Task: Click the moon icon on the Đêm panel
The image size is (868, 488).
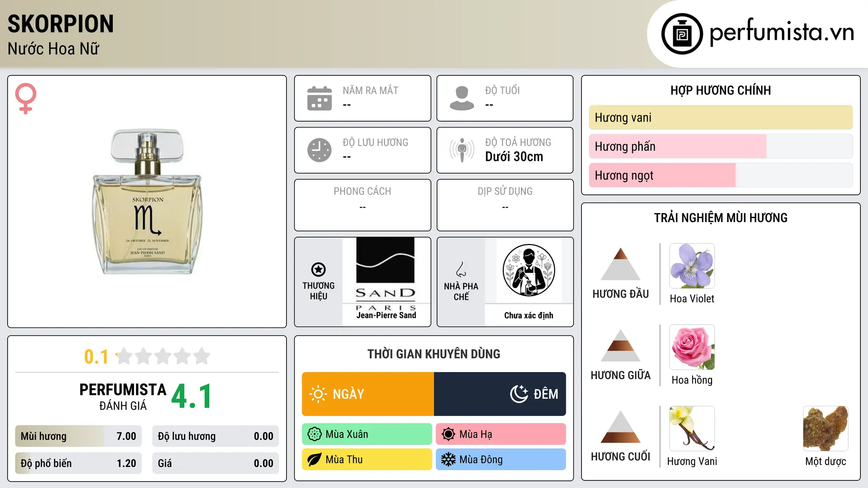Action: (519, 394)
